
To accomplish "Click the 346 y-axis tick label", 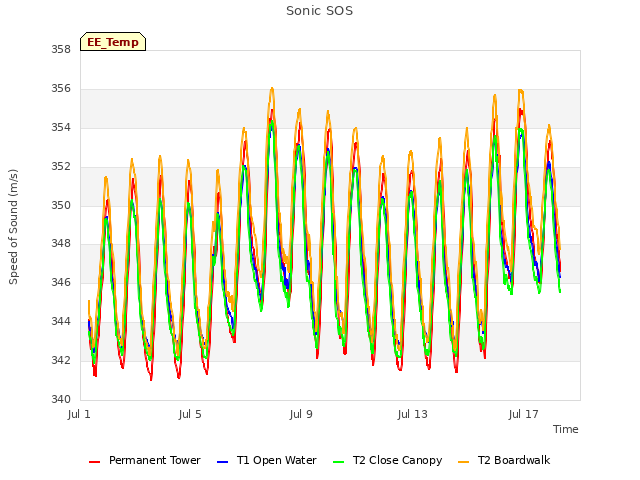I will 61,282.
